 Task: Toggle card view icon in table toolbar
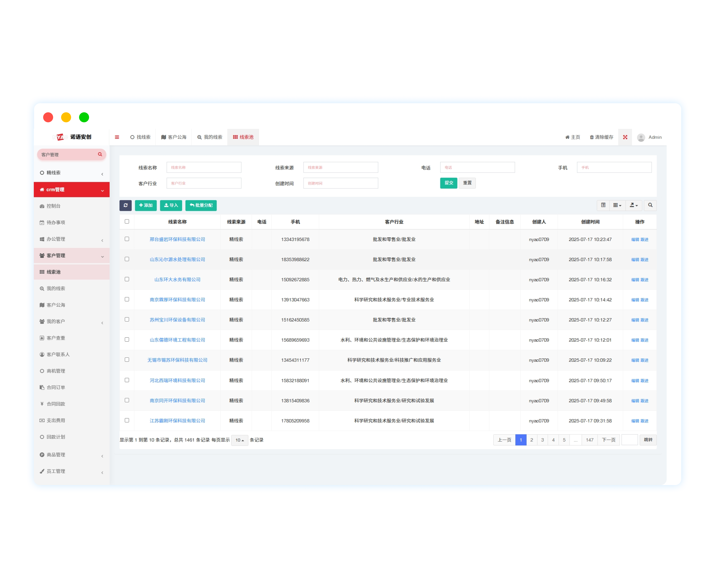(x=603, y=205)
